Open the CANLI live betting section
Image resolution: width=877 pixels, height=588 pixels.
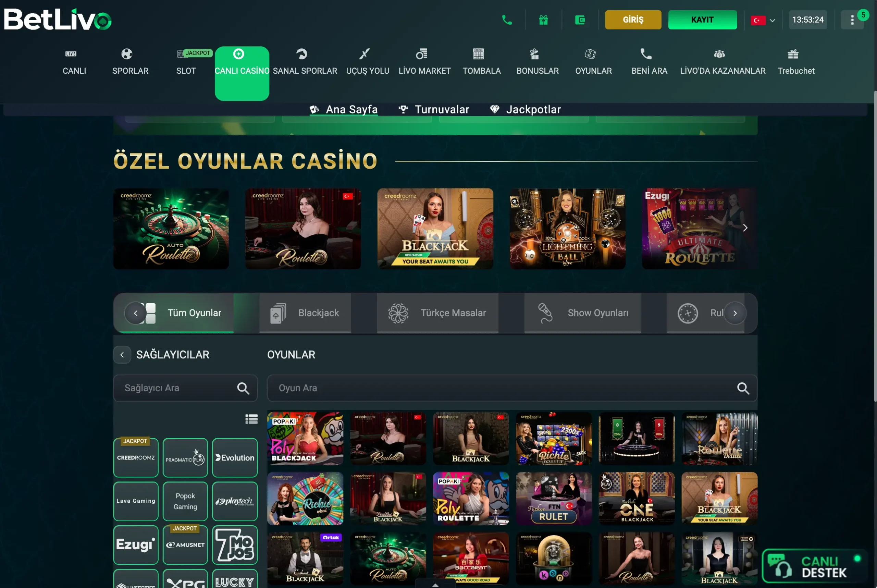pyautogui.click(x=74, y=62)
